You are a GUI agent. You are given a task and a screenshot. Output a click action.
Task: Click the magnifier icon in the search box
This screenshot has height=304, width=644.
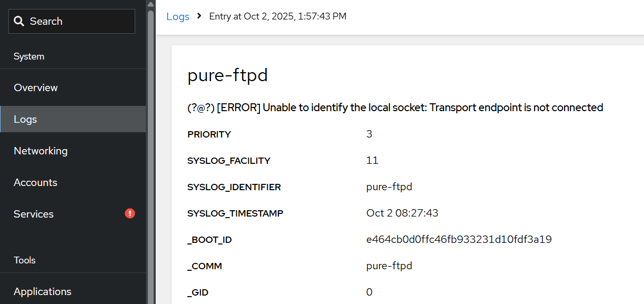(x=19, y=22)
